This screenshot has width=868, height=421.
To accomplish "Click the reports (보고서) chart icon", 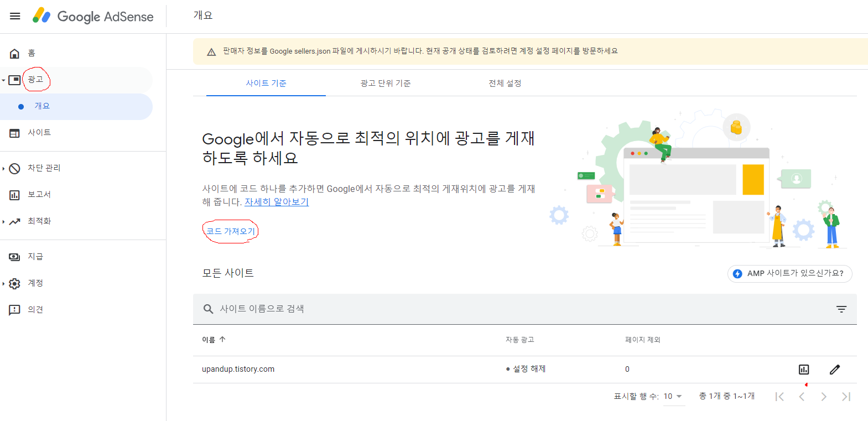I will point(15,195).
